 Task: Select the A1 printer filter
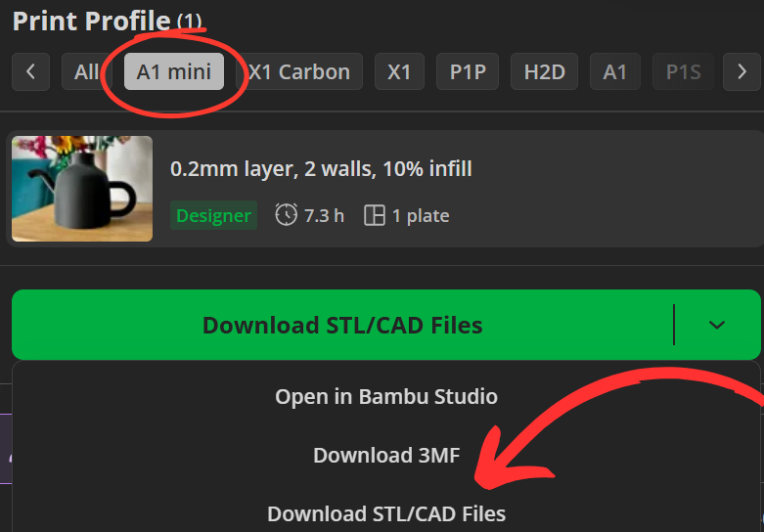point(615,71)
